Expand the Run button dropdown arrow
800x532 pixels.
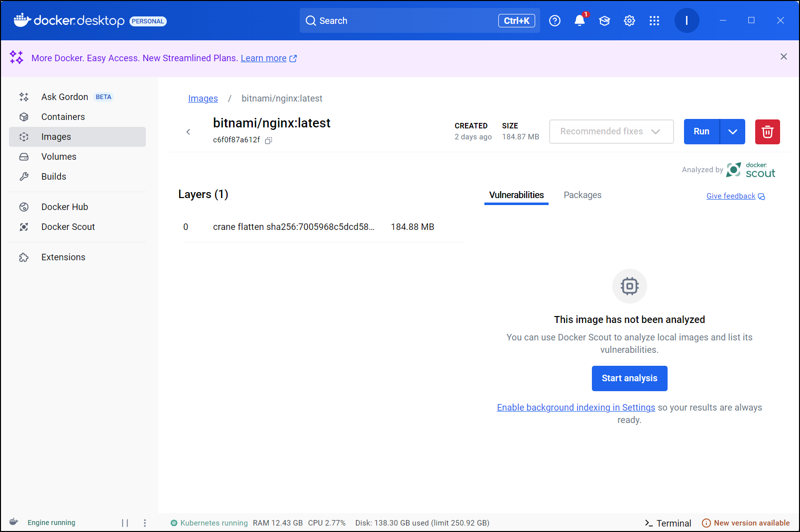point(732,132)
